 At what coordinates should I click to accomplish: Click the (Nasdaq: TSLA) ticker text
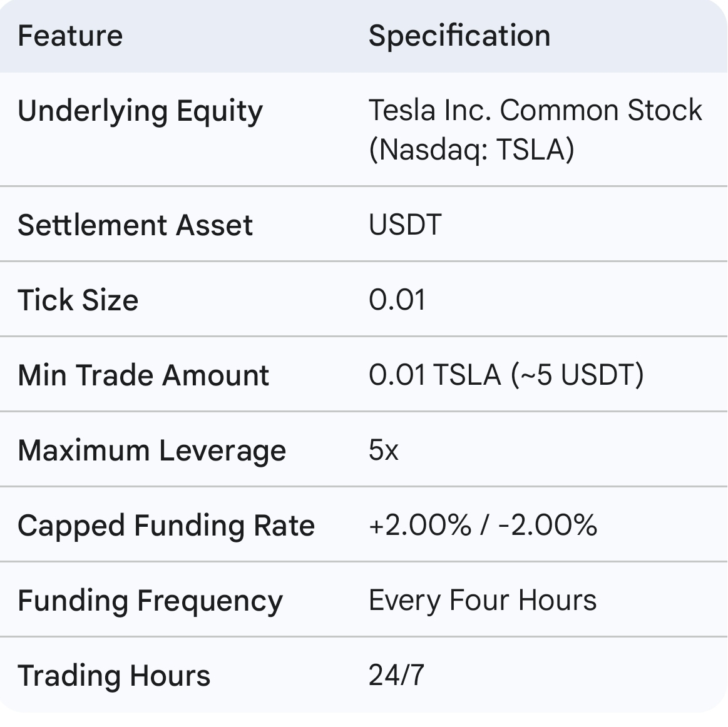[471, 150]
